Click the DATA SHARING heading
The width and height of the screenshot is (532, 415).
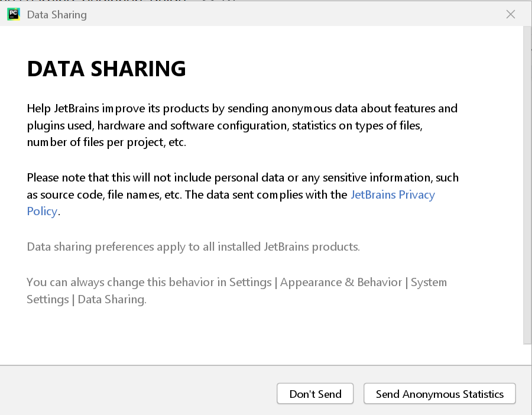click(x=106, y=69)
